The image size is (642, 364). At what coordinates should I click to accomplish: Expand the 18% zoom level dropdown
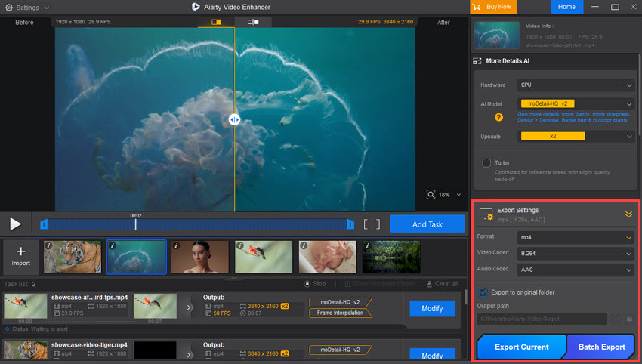458,195
